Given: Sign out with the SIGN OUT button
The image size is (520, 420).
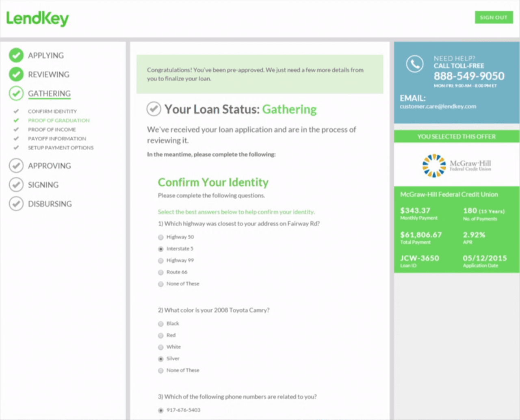Looking at the screenshot, I should (x=494, y=17).
